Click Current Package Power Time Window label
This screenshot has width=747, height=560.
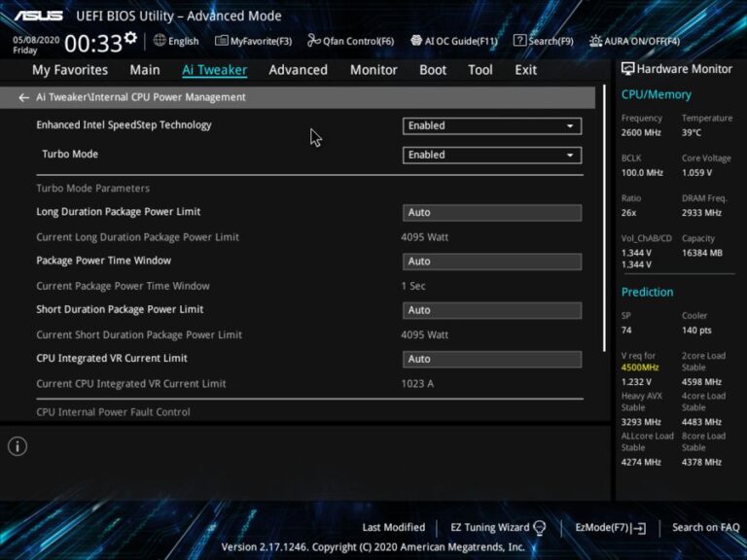pos(123,286)
